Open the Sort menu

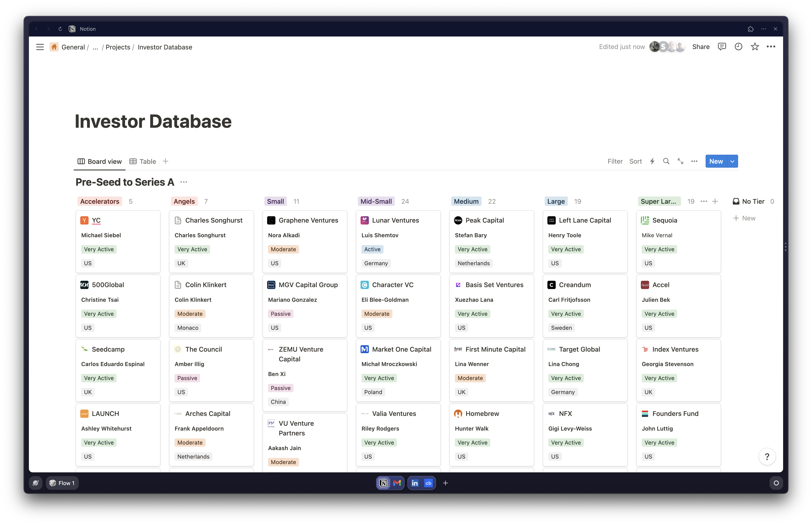coord(635,161)
